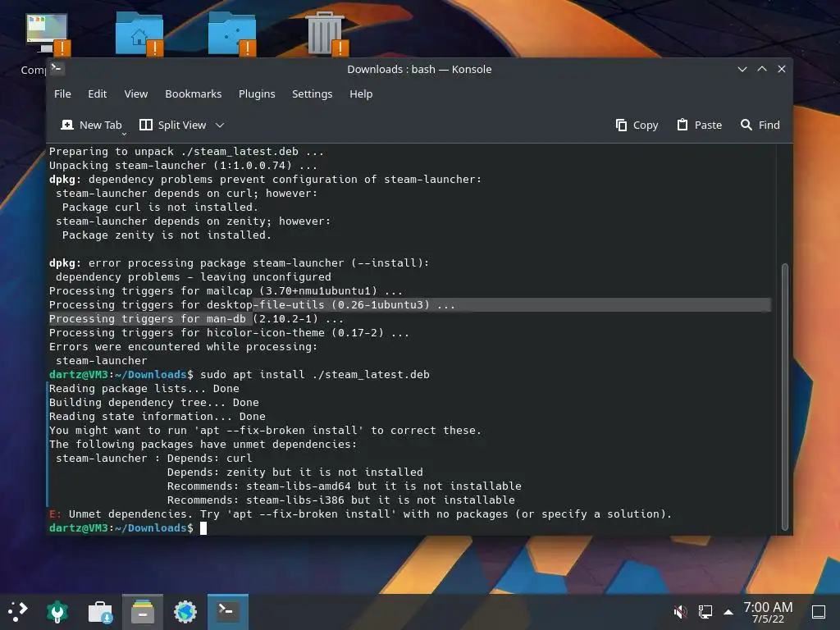
Task: Open the Computer desktop icon
Action: tap(47, 34)
